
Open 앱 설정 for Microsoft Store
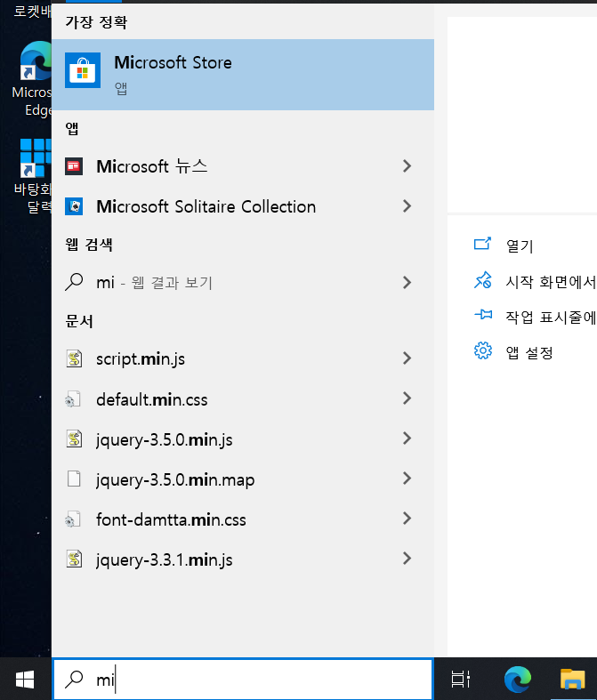pos(529,353)
